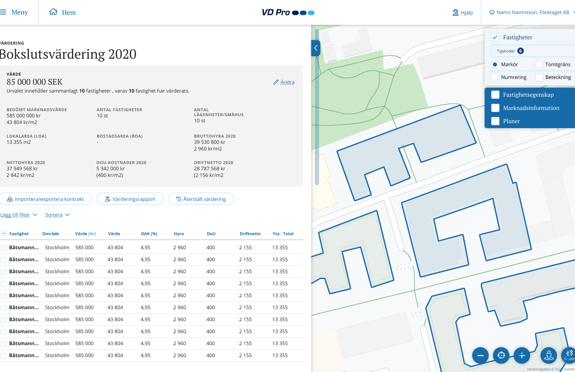Check the first Båtsmann... row checkbox
Viewport: 575px width, 372px height.
pyautogui.click(x=3, y=248)
